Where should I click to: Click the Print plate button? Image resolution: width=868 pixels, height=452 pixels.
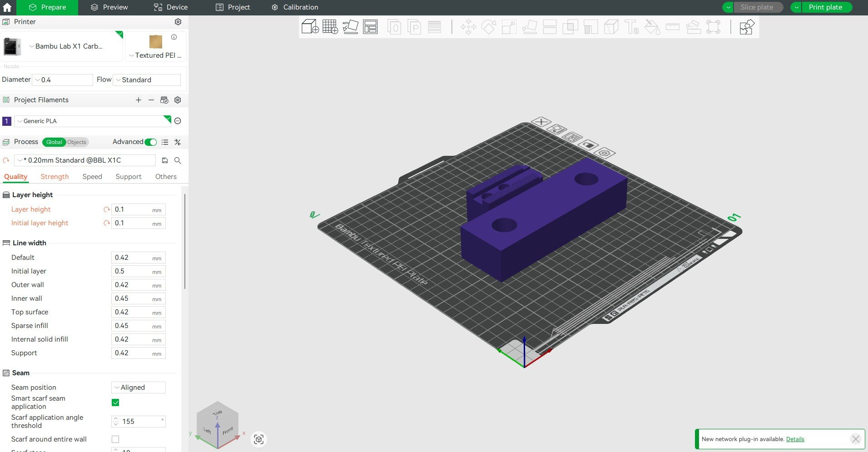[826, 7]
